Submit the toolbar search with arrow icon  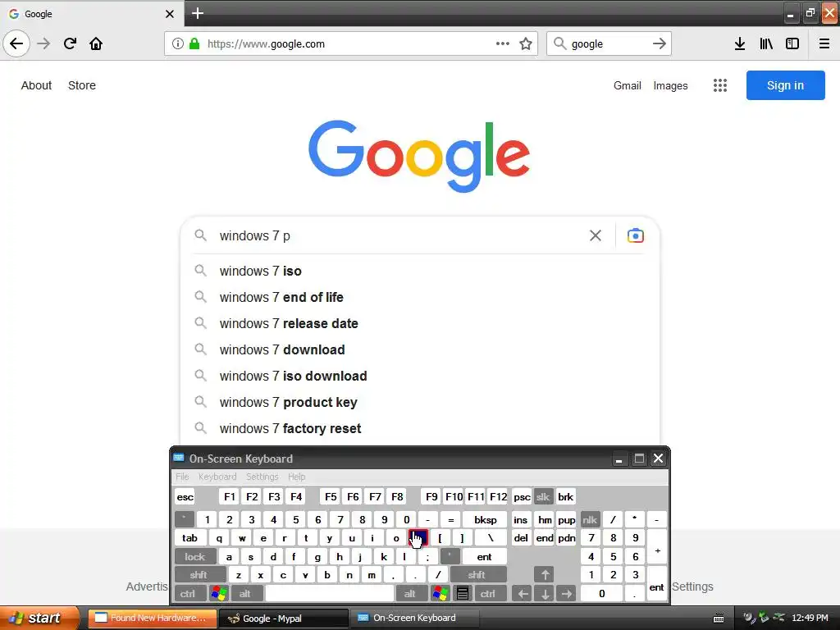click(x=660, y=43)
